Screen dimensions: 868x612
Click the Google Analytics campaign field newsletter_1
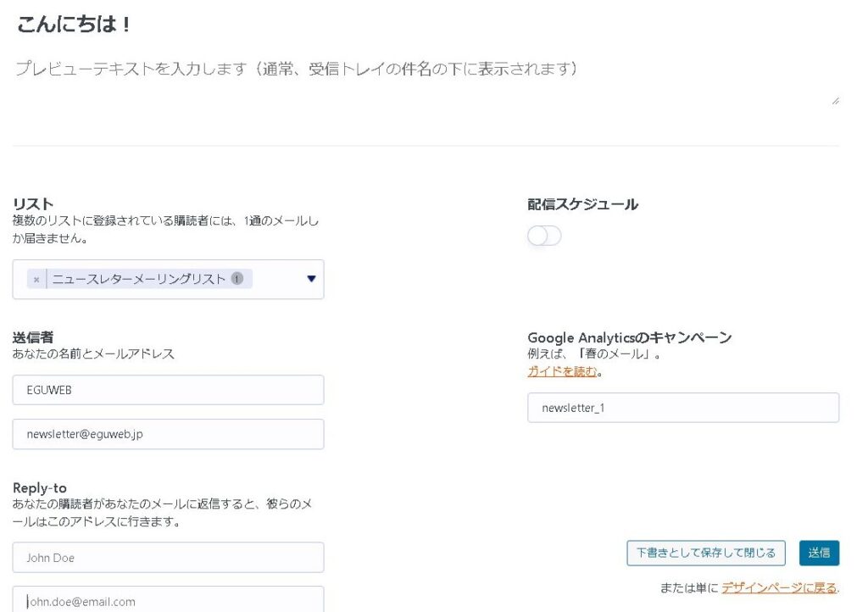[x=682, y=408]
